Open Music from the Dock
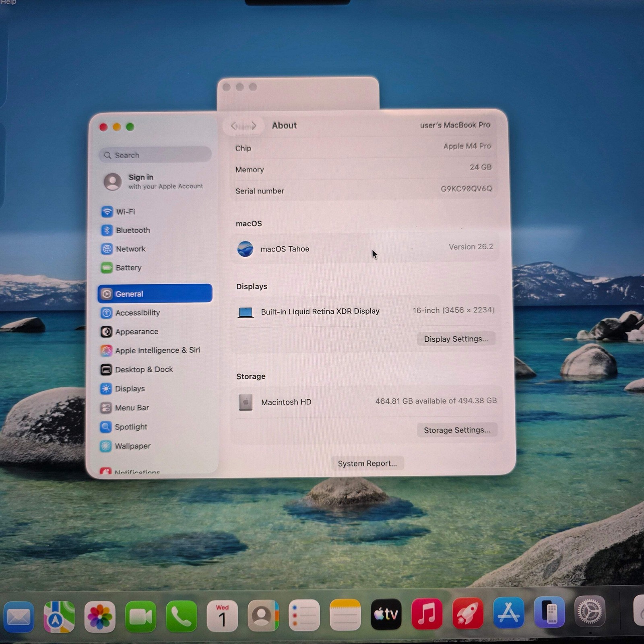Image resolution: width=644 pixels, height=644 pixels. pyautogui.click(x=427, y=614)
